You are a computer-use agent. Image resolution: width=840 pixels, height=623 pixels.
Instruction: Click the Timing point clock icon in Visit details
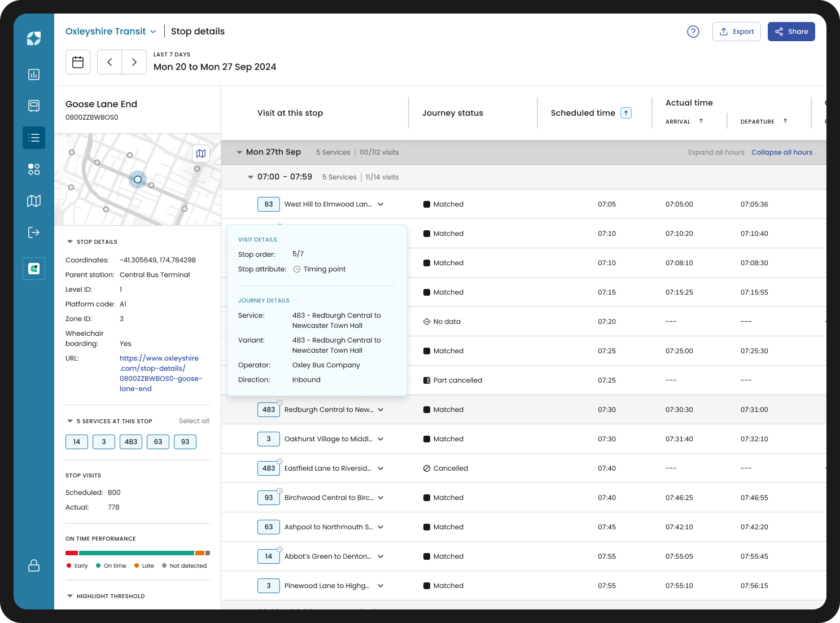[x=297, y=269]
